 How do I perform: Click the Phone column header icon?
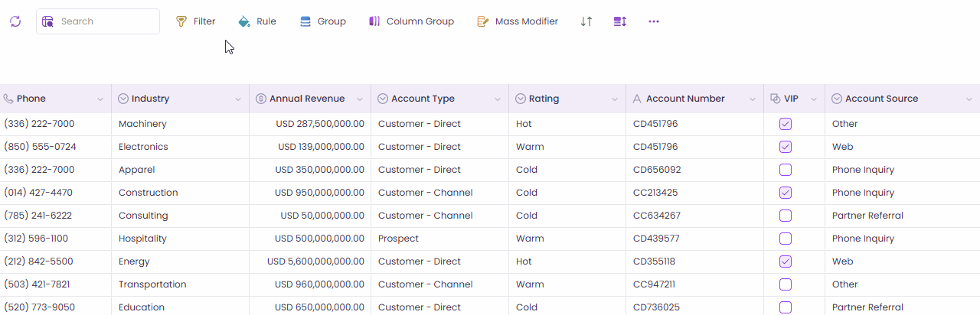(8, 99)
